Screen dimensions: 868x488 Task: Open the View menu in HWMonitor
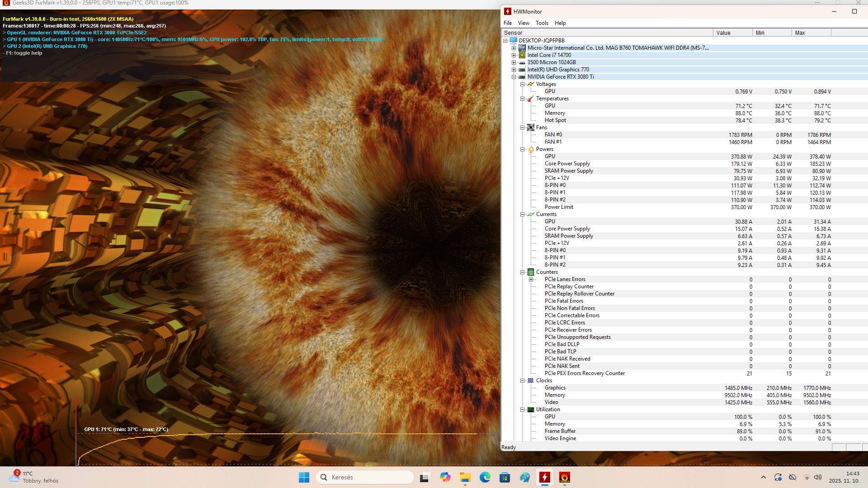523,23
